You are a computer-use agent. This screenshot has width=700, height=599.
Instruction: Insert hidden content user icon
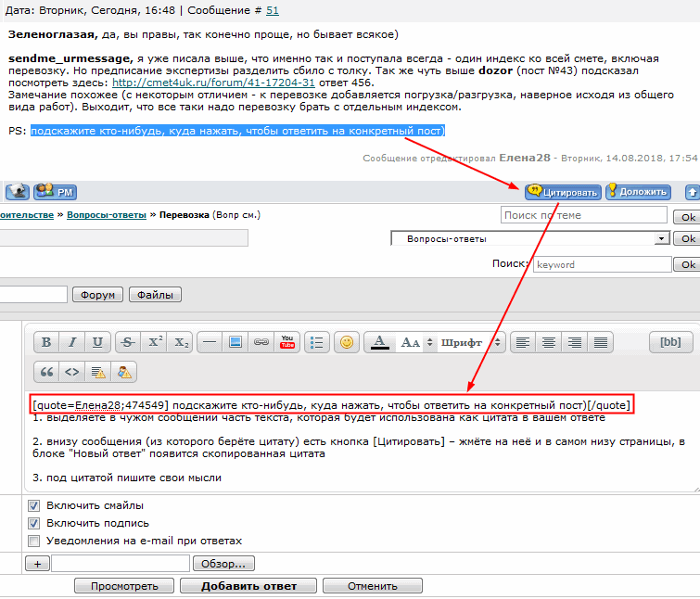click(123, 372)
